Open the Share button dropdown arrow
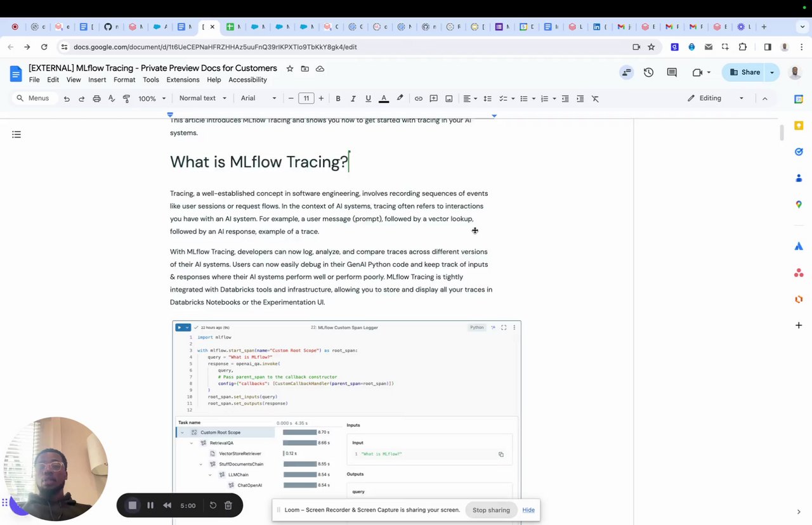Image resolution: width=812 pixels, height=525 pixels. 772,72
